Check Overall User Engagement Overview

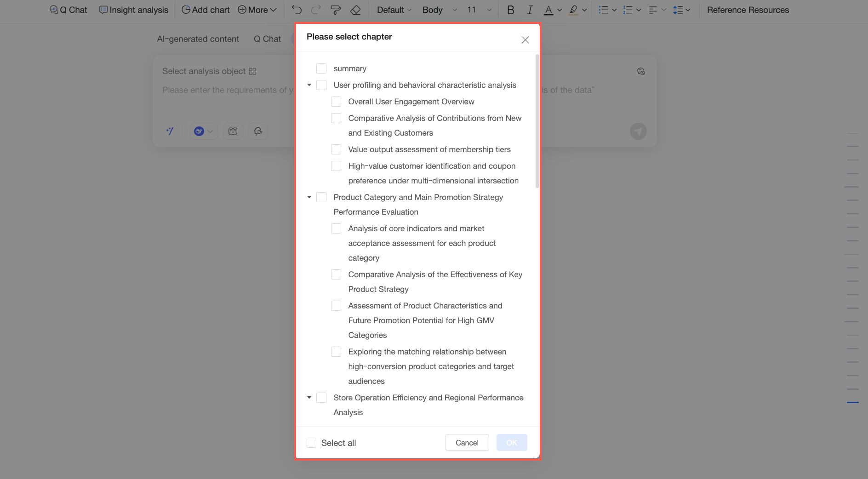336,102
